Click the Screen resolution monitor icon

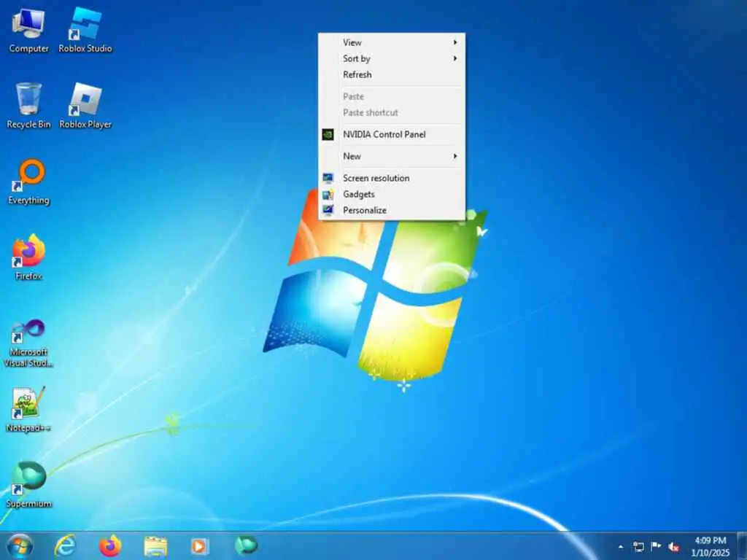click(x=328, y=178)
